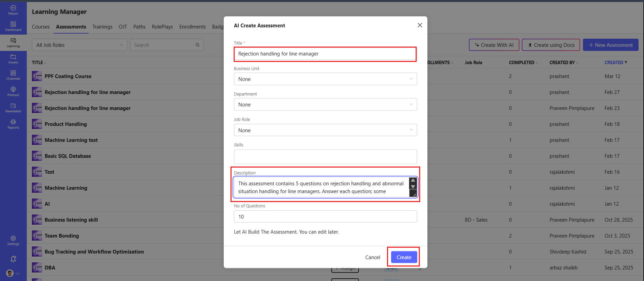Image resolution: width=644 pixels, height=281 pixels.
Task: Click Create using Docs button
Action: point(551,45)
